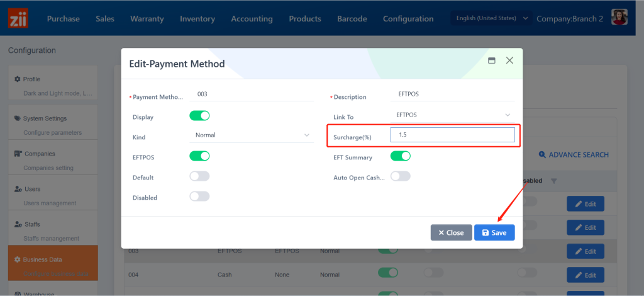Image resolution: width=644 pixels, height=296 pixels.
Task: Enable the Default toggle switch
Action: (x=199, y=176)
